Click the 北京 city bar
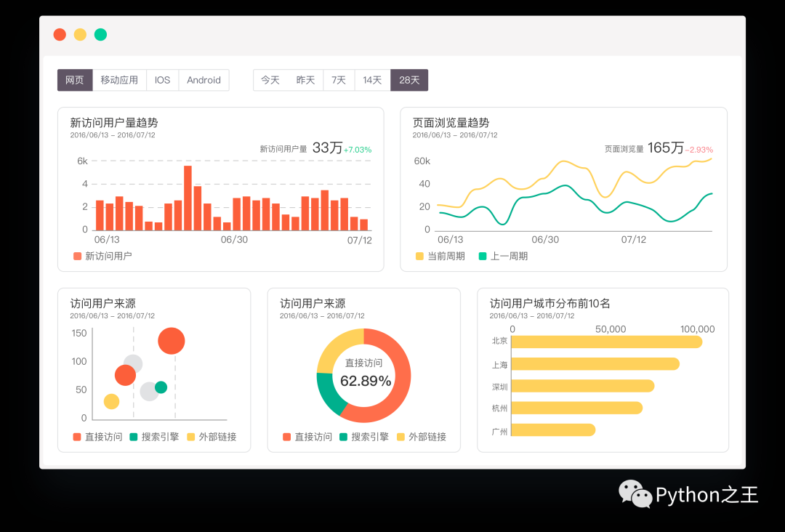Screen dimensions: 785x532 606,342
